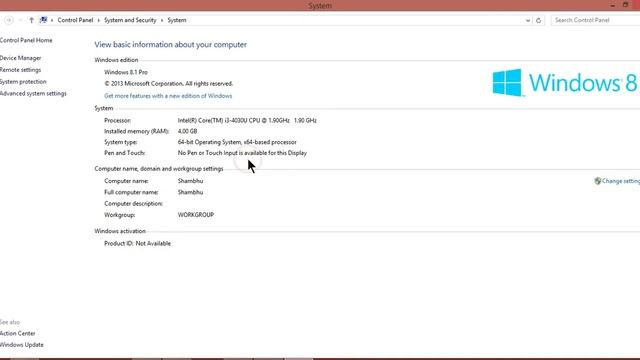This screenshot has height=360, width=640.
Task: Select the System breadcrumb
Action: (177, 20)
